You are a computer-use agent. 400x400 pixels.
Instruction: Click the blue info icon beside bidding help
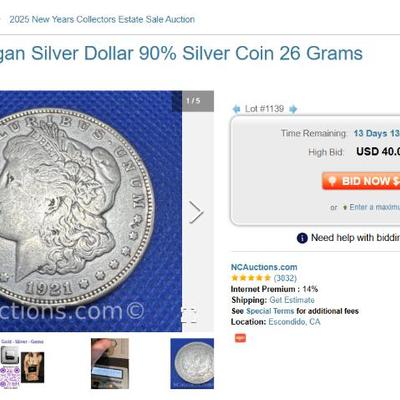tap(302, 238)
